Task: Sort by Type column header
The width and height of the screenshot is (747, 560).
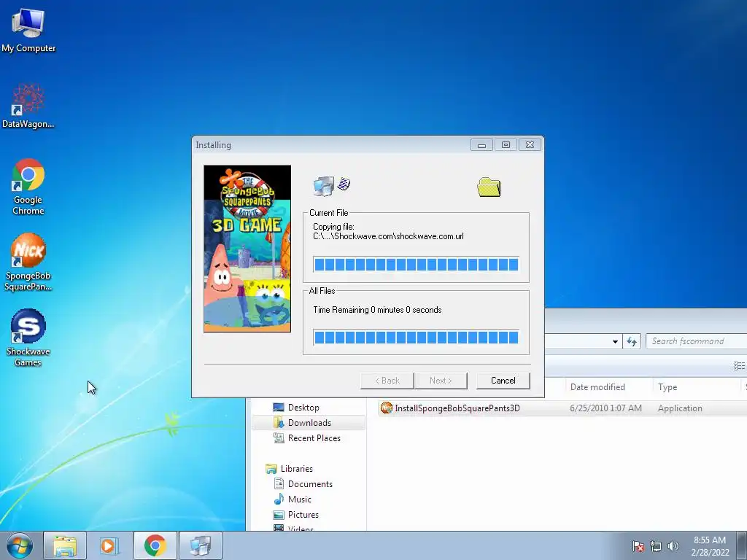Action: click(x=667, y=387)
